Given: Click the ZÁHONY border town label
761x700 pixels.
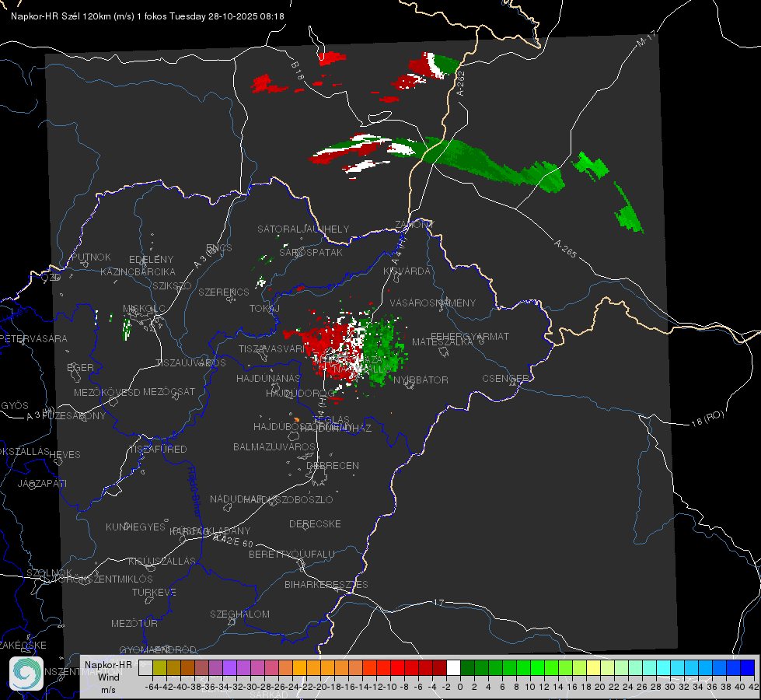Looking at the screenshot, I should pyautogui.click(x=414, y=225).
